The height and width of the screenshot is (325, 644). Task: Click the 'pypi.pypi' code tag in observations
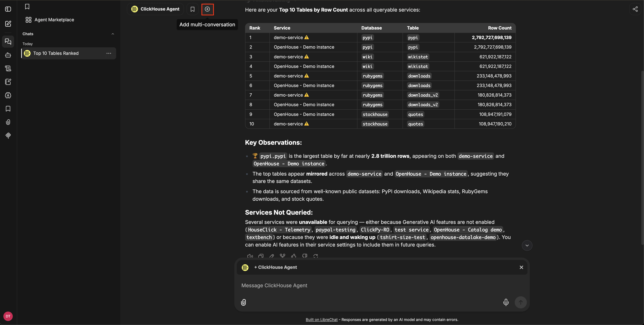pyautogui.click(x=273, y=156)
